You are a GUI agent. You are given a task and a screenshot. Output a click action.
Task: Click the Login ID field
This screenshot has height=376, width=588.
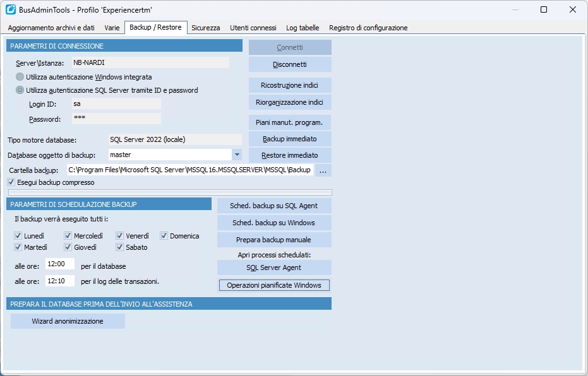pos(116,103)
